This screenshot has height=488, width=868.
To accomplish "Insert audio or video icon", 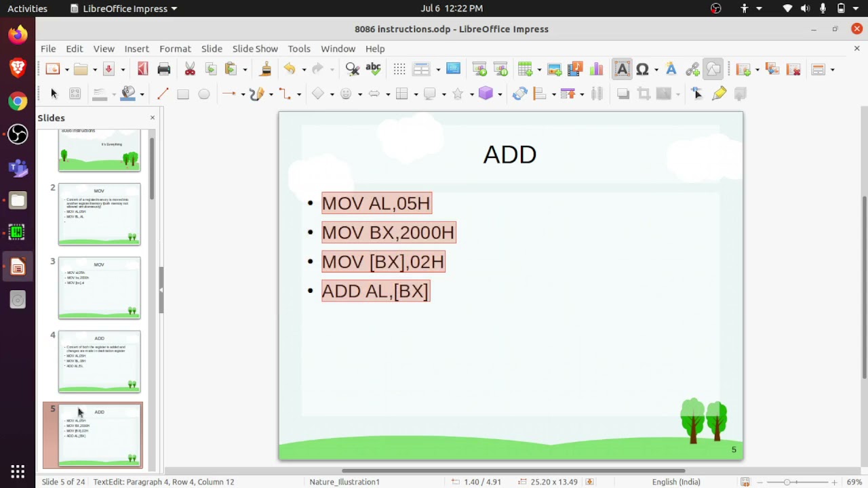I will pyautogui.click(x=575, y=68).
